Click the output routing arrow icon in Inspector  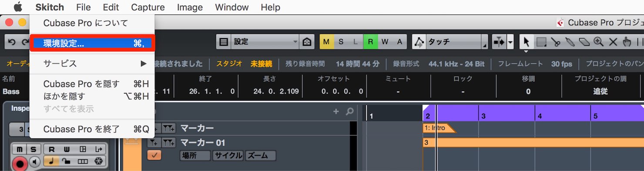(99, 149)
